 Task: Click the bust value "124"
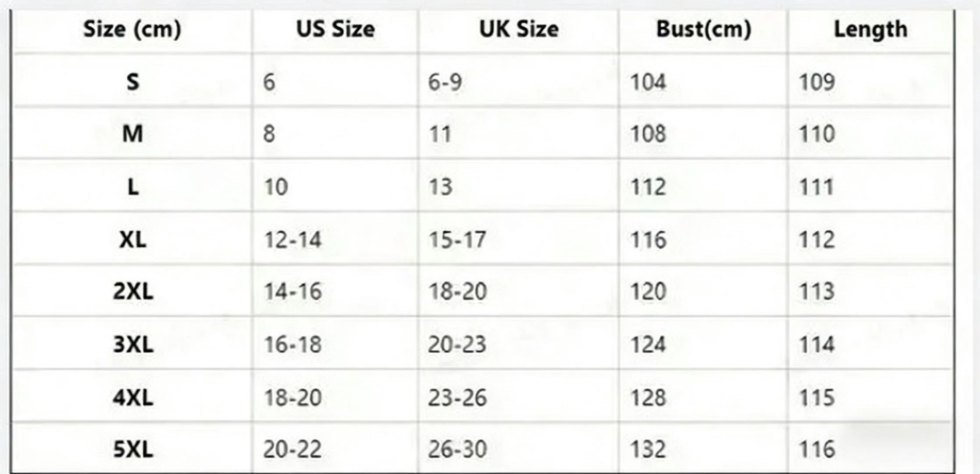[648, 345]
